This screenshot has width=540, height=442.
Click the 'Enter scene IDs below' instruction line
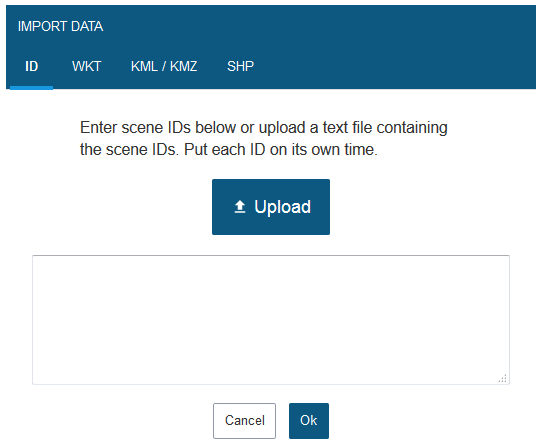(x=264, y=127)
